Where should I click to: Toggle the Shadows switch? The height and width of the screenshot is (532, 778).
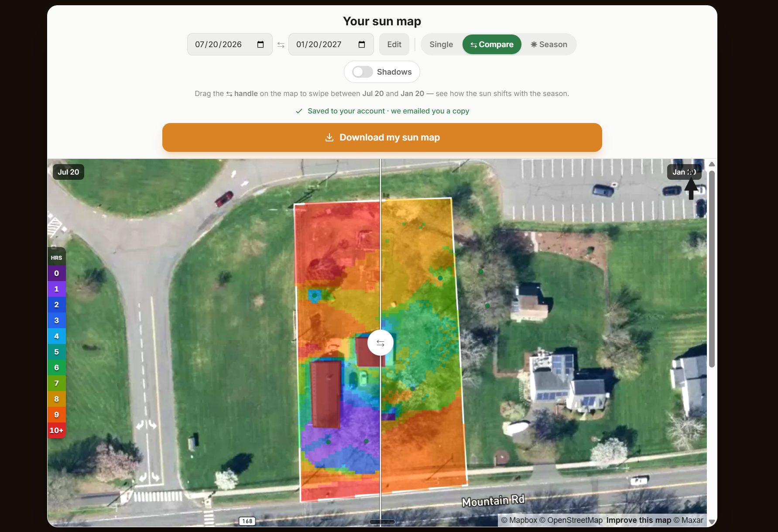[x=362, y=72]
